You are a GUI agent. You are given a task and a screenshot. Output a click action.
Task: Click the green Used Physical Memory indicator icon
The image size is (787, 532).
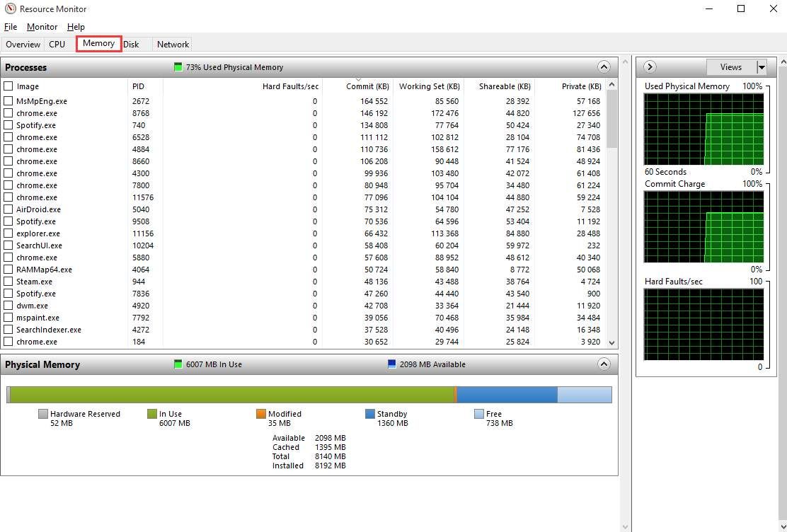(178, 67)
